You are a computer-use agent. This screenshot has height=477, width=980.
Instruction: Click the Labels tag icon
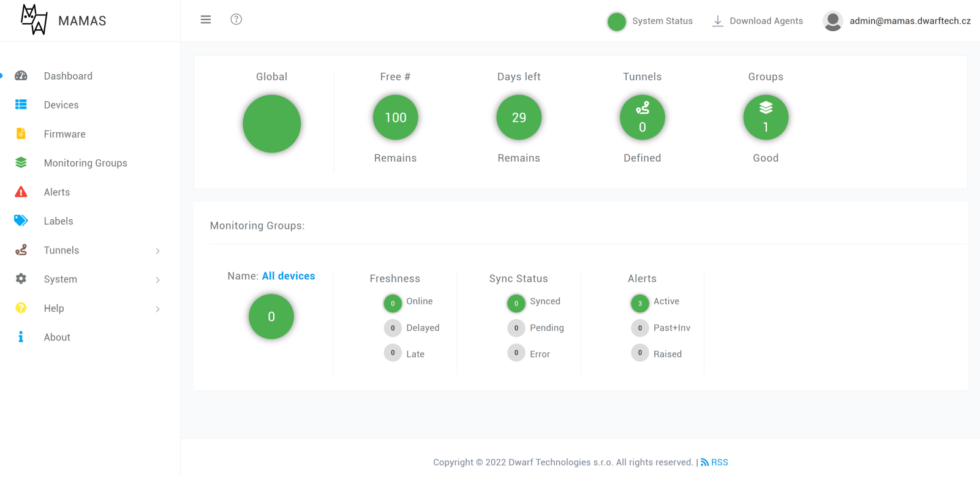click(21, 221)
